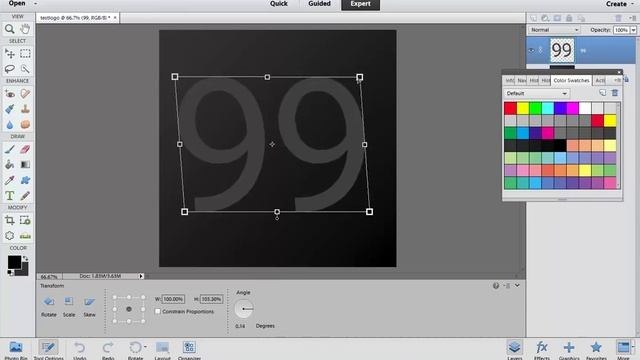Switch to the Color Swatches tab
This screenshot has height=360, width=640.
coord(571,80)
